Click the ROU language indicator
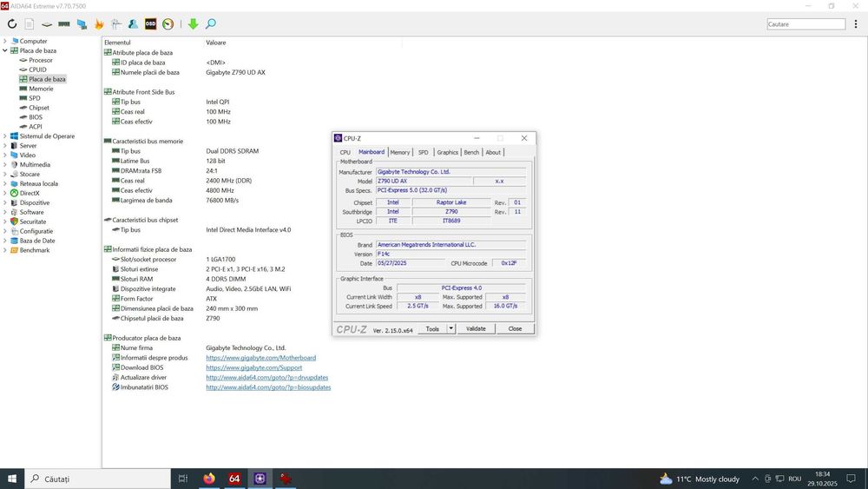This screenshot has width=868, height=489. (x=794, y=479)
